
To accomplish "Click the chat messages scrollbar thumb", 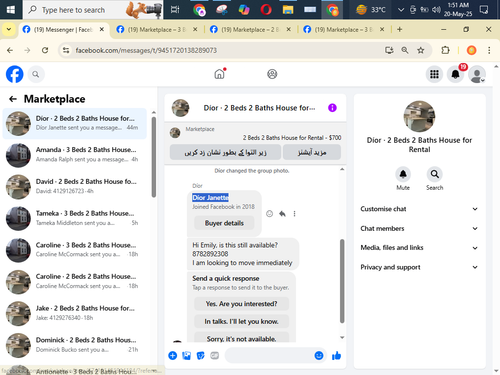I will click(342, 281).
